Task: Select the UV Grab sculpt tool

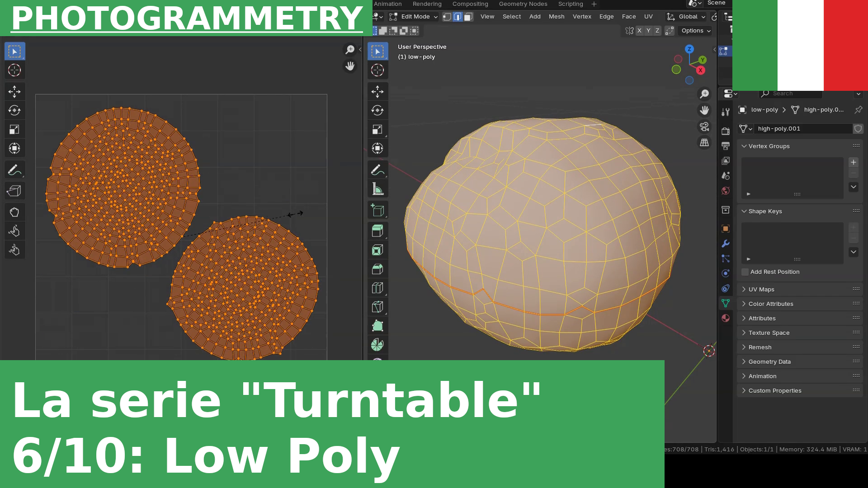Action: coord(14,212)
